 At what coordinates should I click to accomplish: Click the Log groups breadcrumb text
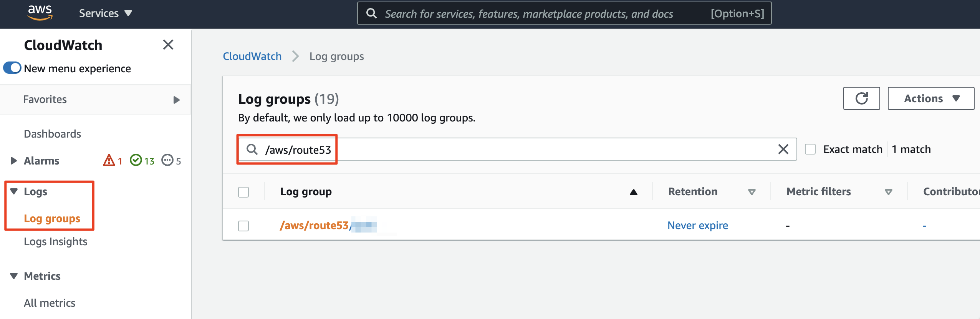coord(337,56)
